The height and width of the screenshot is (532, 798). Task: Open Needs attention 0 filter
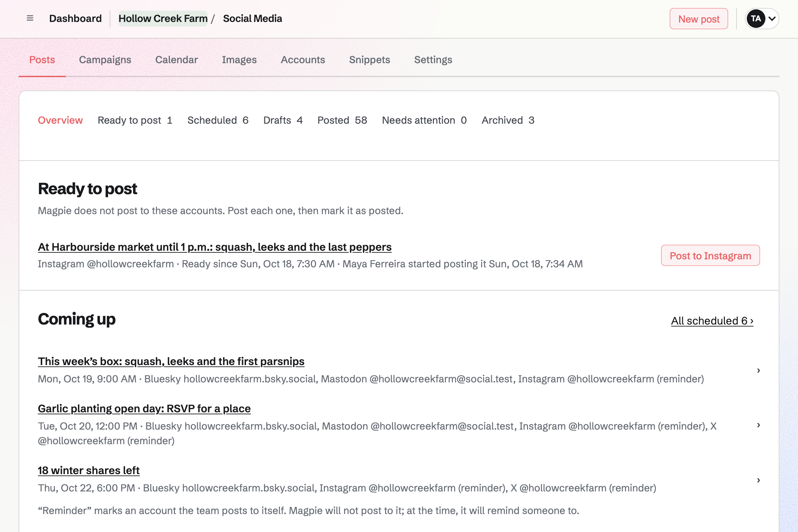tap(425, 120)
